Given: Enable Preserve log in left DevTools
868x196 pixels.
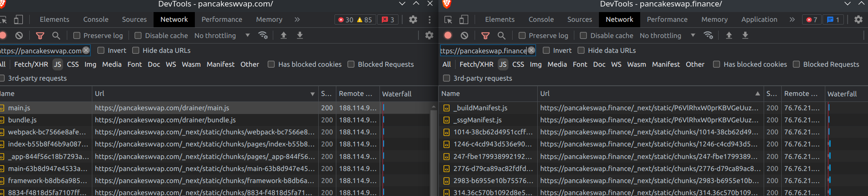Looking at the screenshot, I should [77, 36].
